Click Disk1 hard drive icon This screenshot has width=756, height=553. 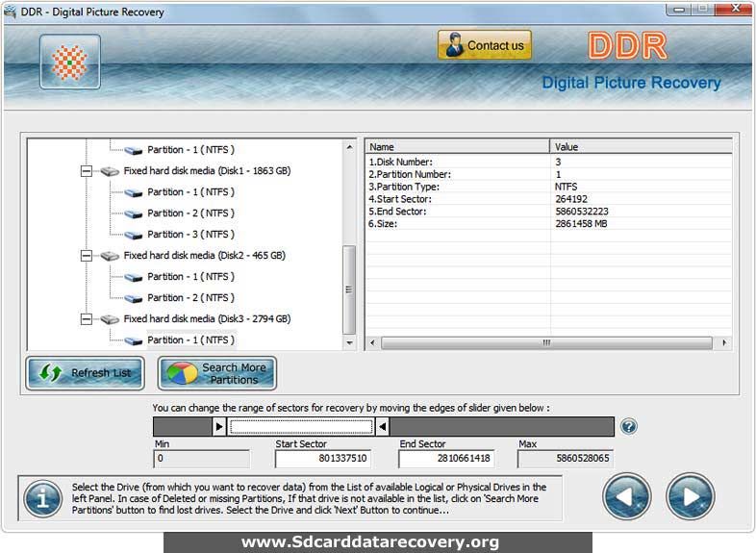coord(110,171)
